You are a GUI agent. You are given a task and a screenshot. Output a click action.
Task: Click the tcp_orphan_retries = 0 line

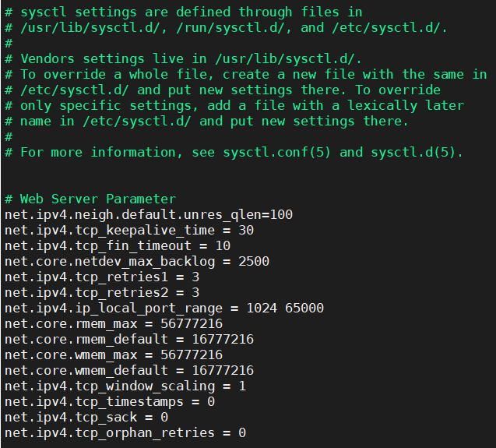(125, 432)
